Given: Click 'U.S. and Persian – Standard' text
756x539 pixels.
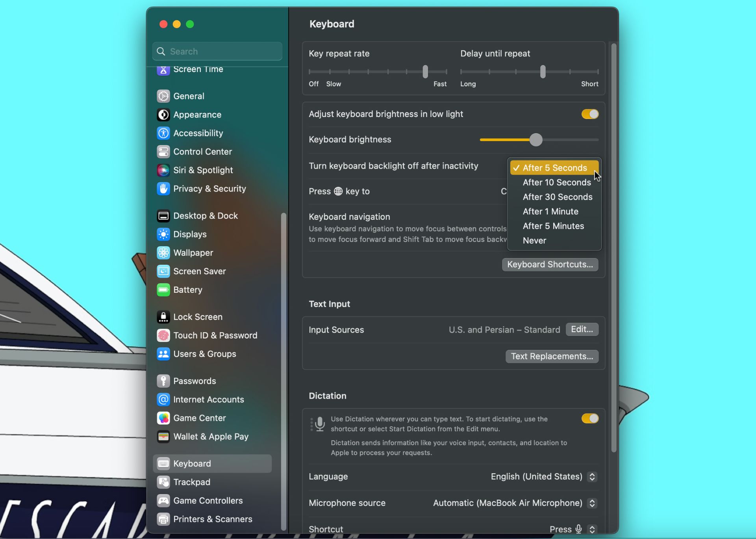Looking at the screenshot, I should [504, 330].
